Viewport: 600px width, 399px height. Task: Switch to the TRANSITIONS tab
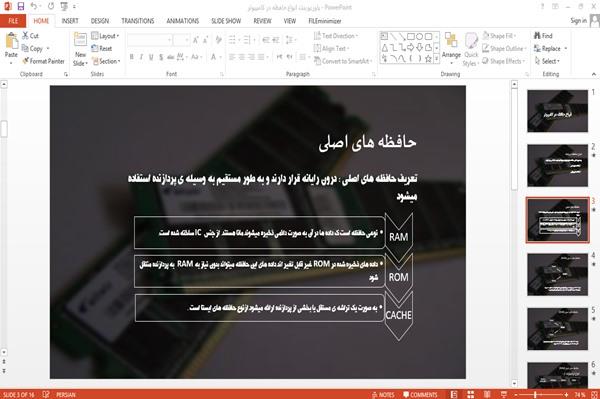pos(138,21)
